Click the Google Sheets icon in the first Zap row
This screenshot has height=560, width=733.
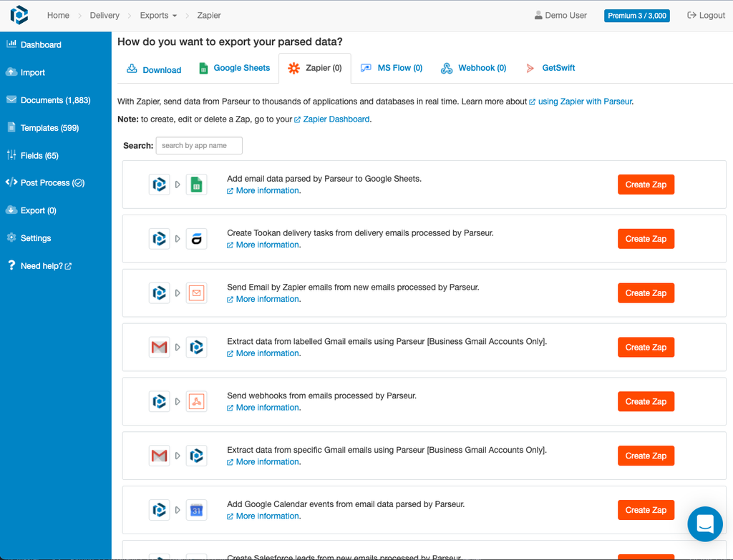click(x=196, y=184)
